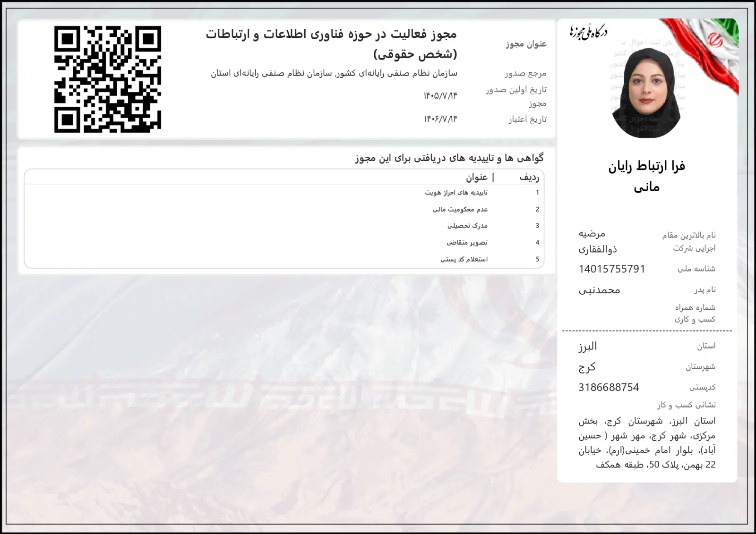Screen dimensions: 756x534
Task: Click the 'شناسه ملی' label
Action: 696,269
